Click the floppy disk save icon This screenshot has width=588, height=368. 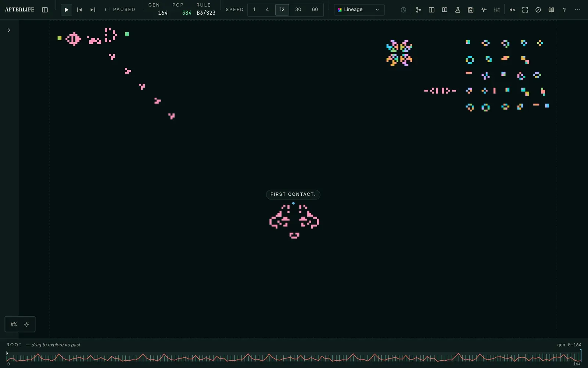click(x=471, y=10)
